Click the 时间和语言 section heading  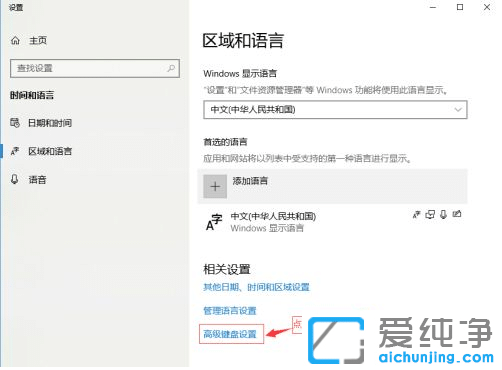click(x=32, y=95)
